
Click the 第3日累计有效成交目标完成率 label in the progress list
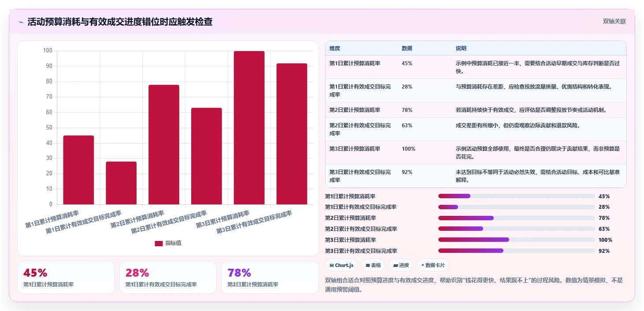tap(361, 251)
